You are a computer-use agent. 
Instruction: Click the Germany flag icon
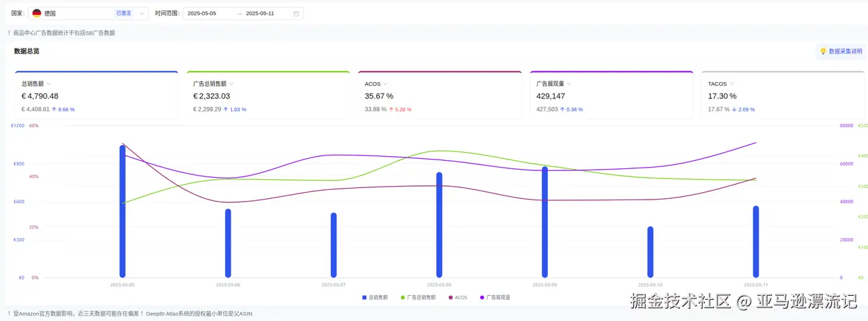pyautogui.click(x=37, y=13)
